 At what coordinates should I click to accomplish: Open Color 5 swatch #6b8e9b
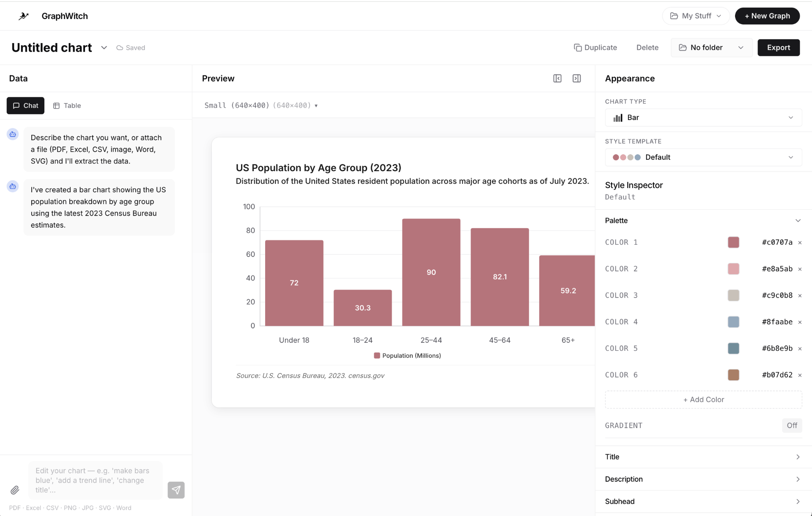click(733, 348)
